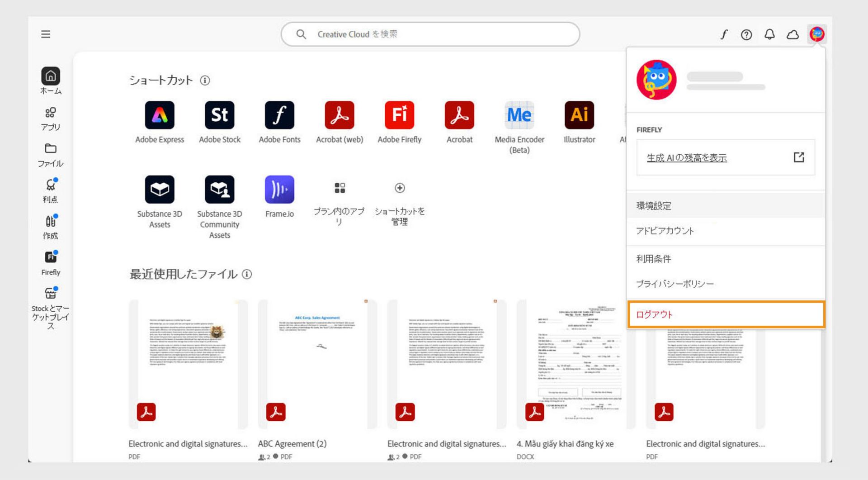Open the Create (作成) sidebar item
The width and height of the screenshot is (868, 480).
point(51,228)
